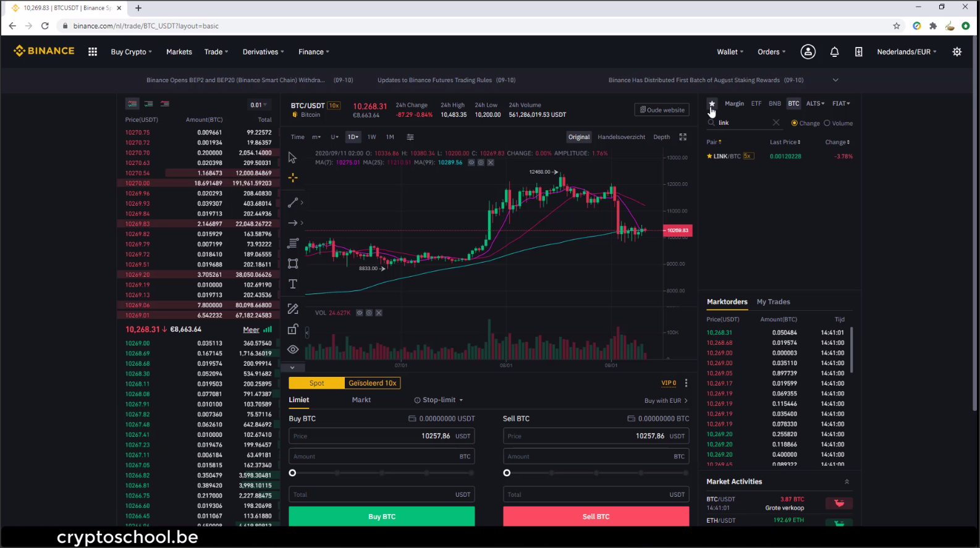Select the trend line drawing tool
The width and height of the screenshot is (980, 548).
point(293,203)
